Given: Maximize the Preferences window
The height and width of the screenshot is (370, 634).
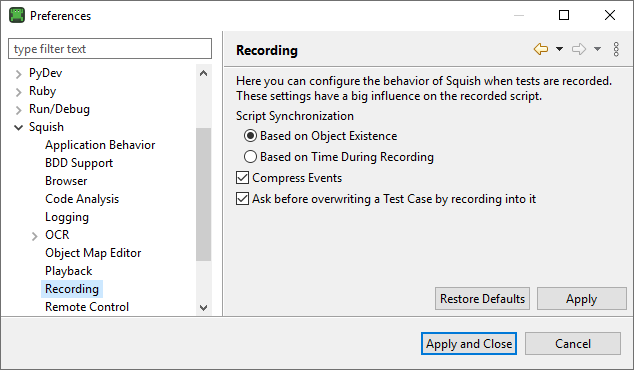Looking at the screenshot, I should pos(564,15).
